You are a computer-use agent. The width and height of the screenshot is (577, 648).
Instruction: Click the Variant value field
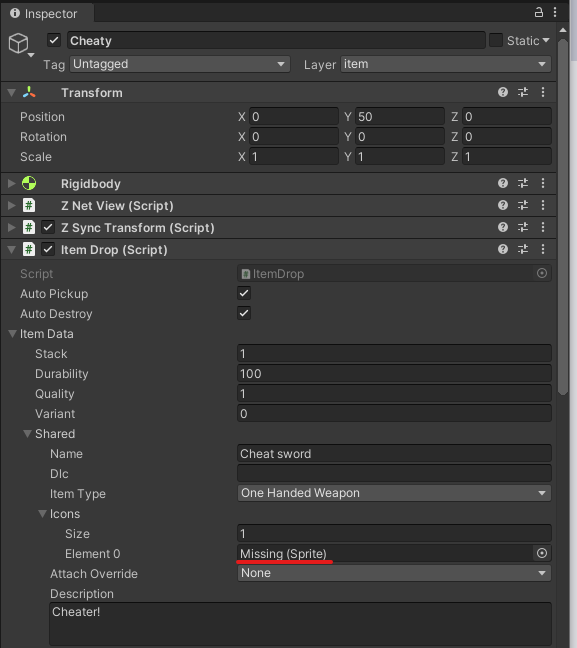(394, 413)
